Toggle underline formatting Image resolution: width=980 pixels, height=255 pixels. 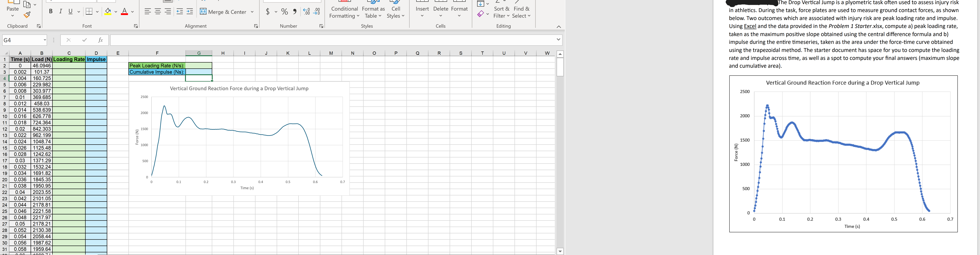click(x=70, y=11)
